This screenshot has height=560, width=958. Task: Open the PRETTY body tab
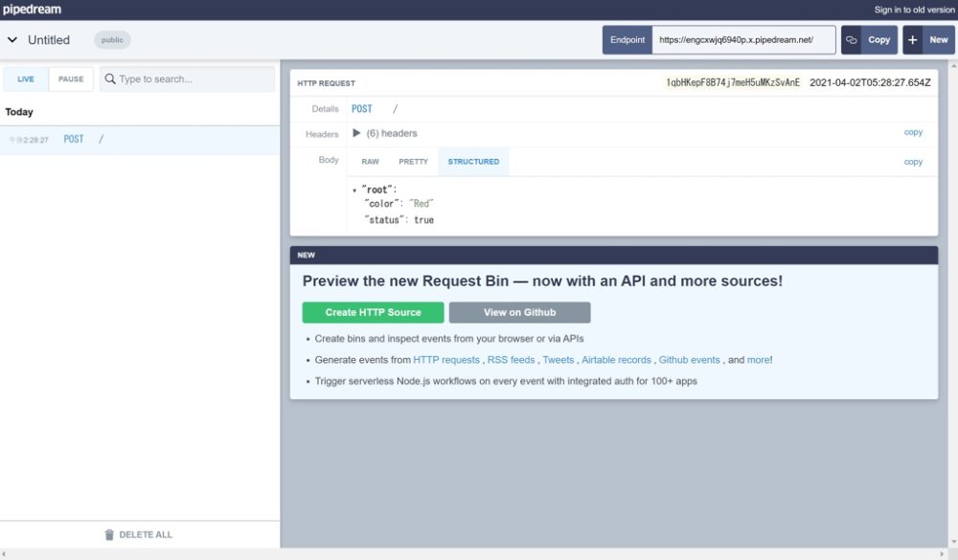tap(413, 161)
